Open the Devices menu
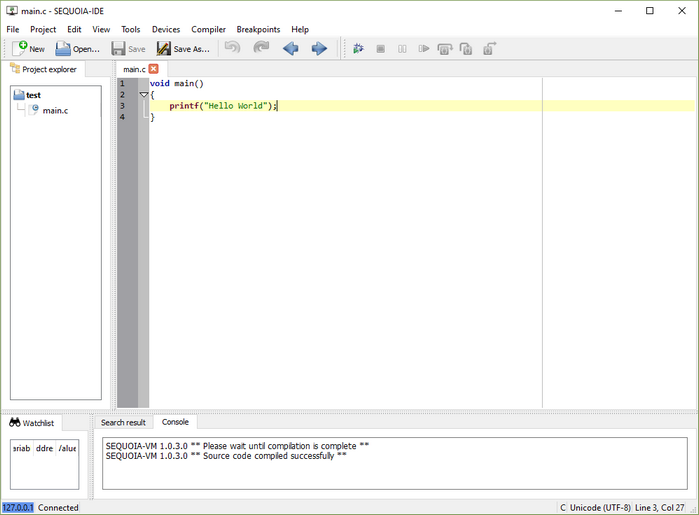This screenshot has width=699, height=515. 166,29
